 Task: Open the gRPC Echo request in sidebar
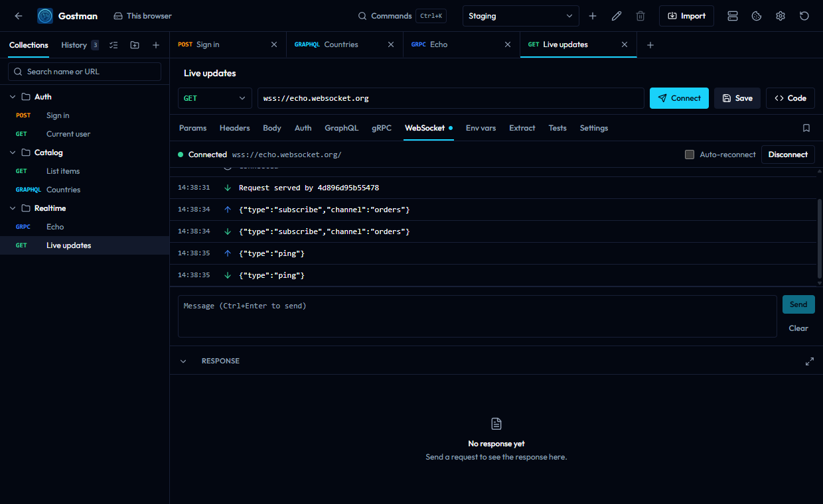click(x=84, y=227)
